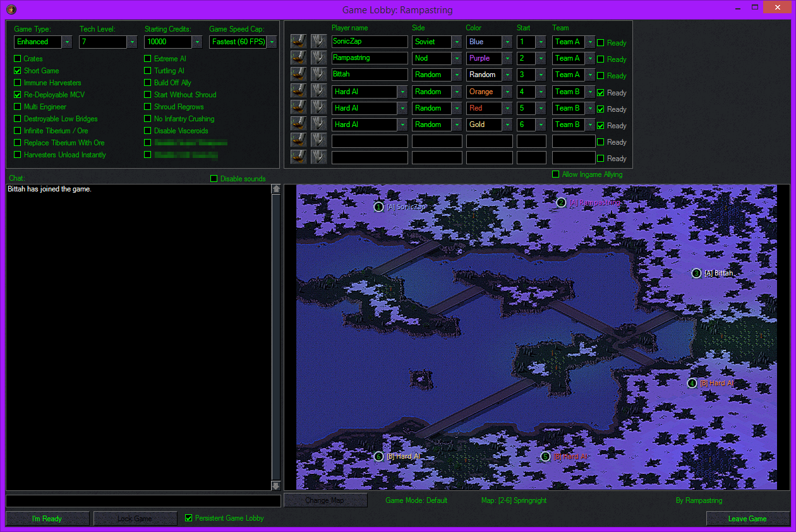
Task: Click the 'Bittah has joined the game.' chat line
Action: pyautogui.click(x=49, y=189)
